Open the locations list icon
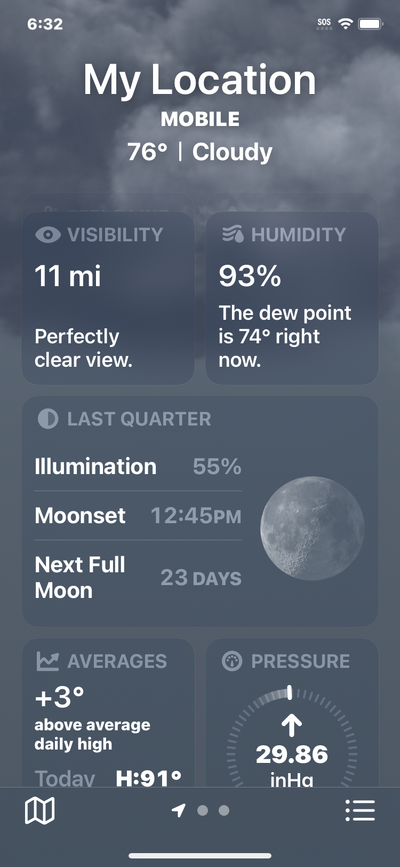 point(360,811)
